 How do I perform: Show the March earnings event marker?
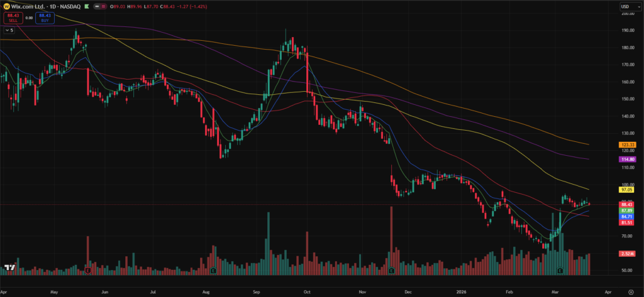[x=559, y=271]
